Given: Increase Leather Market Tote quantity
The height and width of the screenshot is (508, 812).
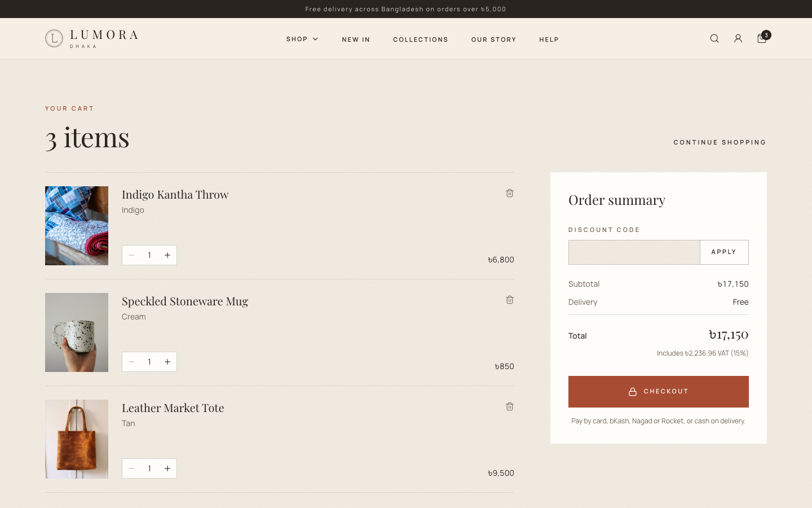Looking at the screenshot, I should point(167,468).
